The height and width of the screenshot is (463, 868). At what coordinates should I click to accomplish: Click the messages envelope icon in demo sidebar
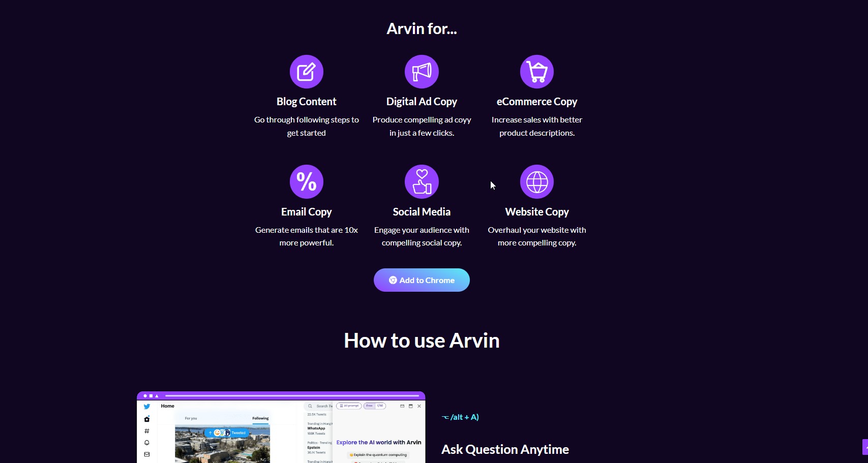point(147,454)
